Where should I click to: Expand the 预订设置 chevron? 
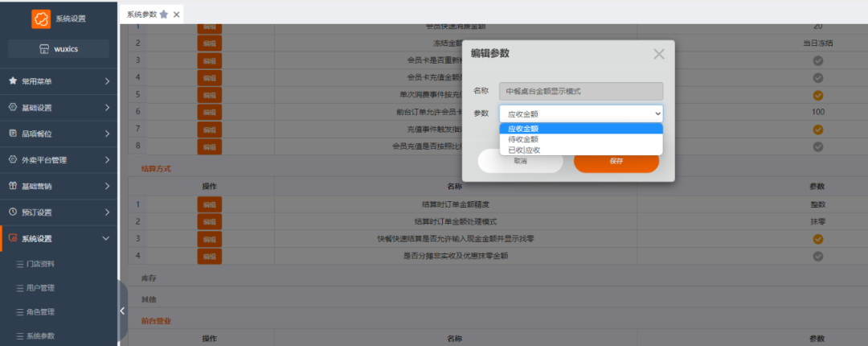107,212
